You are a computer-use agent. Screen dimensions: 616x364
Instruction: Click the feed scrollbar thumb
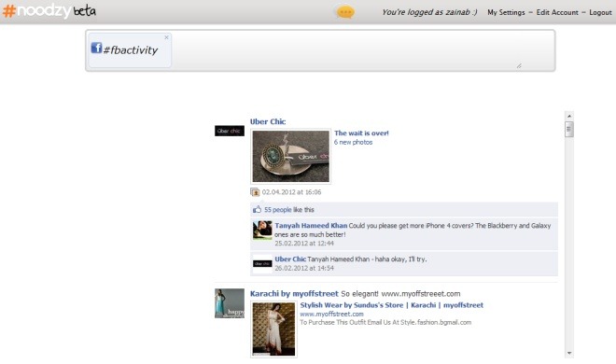point(569,129)
